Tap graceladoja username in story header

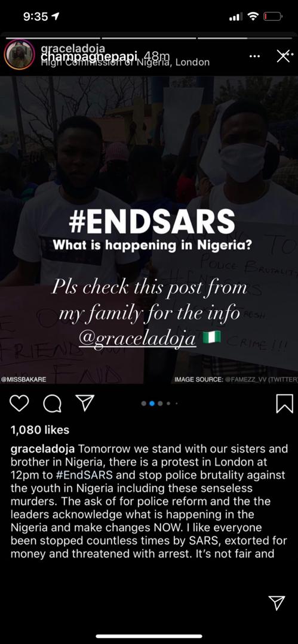73,48
